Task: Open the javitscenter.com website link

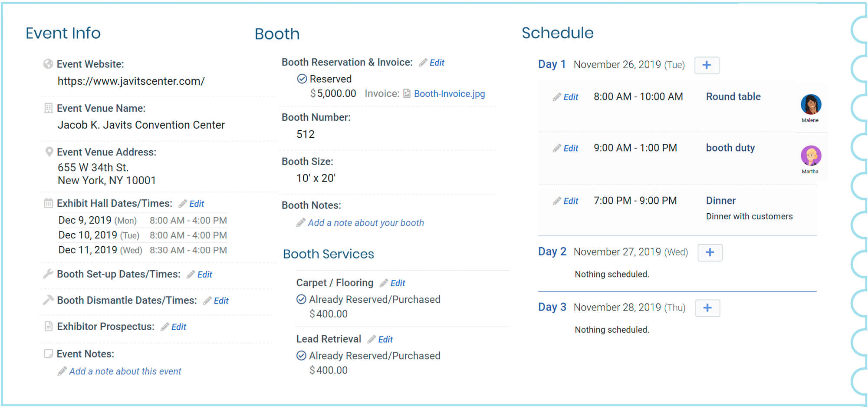Action: pos(131,81)
